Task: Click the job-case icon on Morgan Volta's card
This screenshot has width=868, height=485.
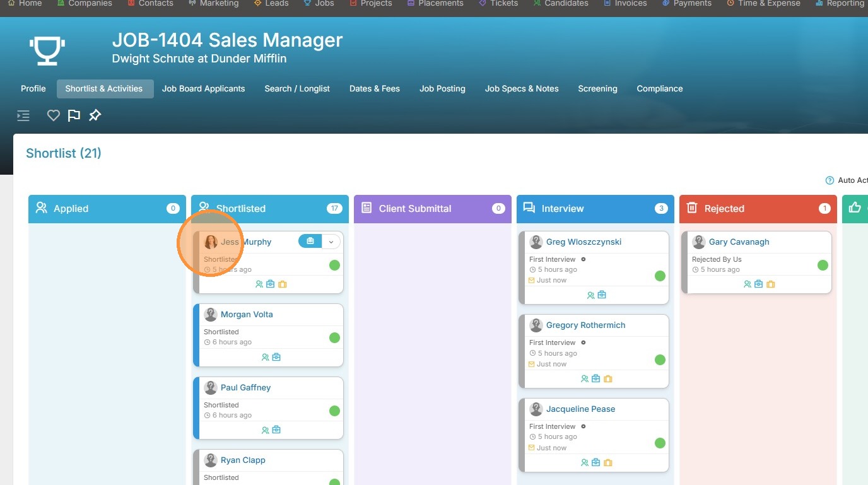Action: 276,357
